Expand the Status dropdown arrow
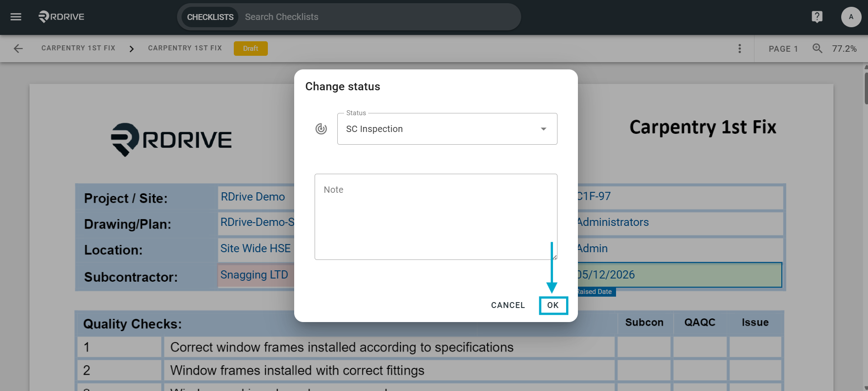This screenshot has width=868, height=391. 543,129
